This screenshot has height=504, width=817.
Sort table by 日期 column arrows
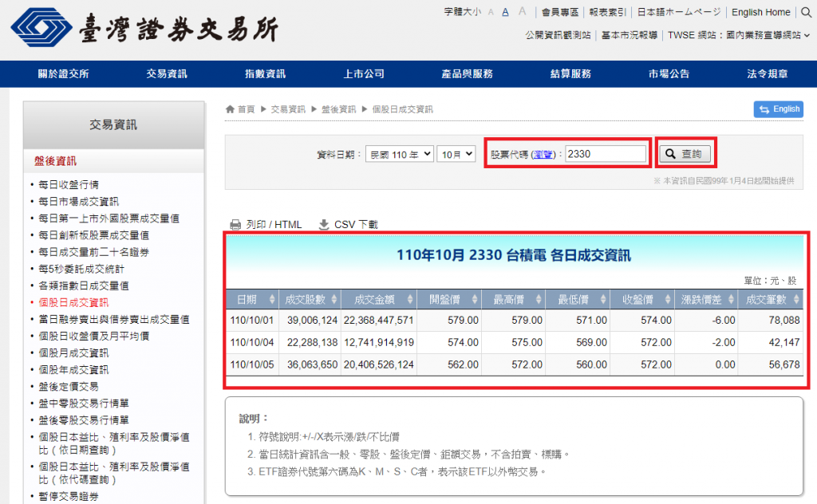[272, 299]
